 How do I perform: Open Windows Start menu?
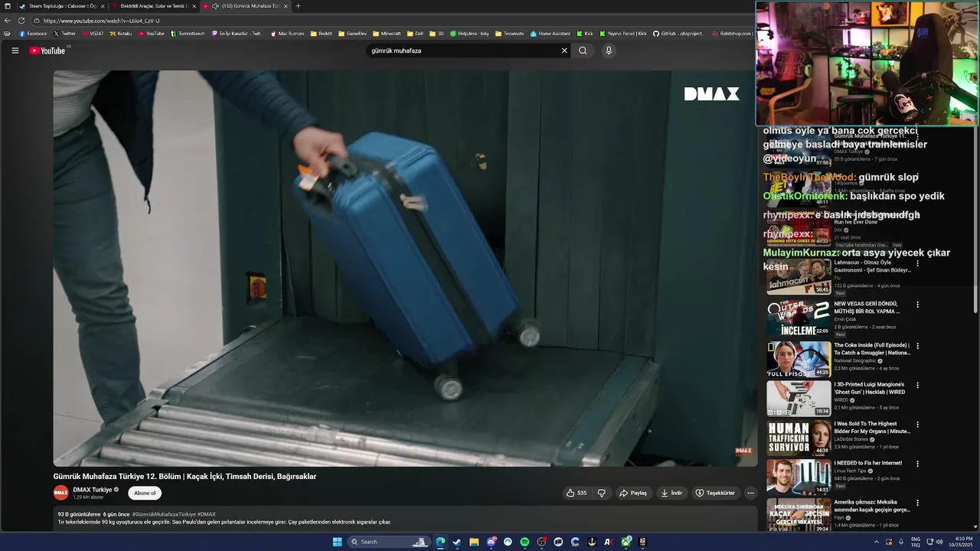[x=337, y=542]
